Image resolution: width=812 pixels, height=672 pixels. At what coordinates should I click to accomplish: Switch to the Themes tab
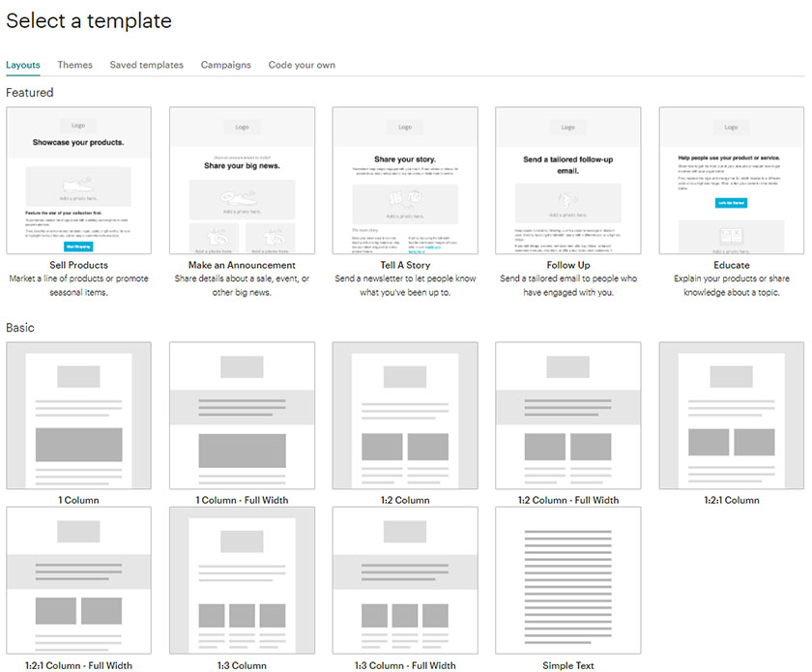click(74, 65)
